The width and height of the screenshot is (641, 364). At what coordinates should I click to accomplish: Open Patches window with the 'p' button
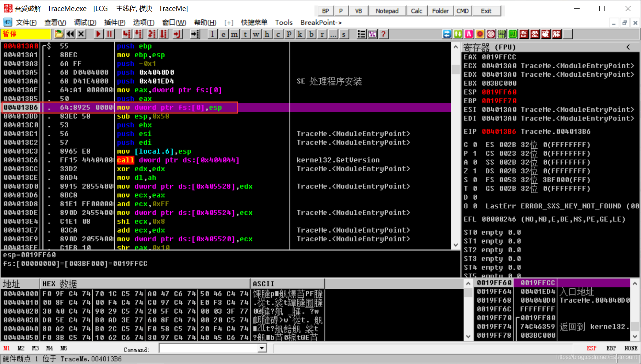coord(289,34)
